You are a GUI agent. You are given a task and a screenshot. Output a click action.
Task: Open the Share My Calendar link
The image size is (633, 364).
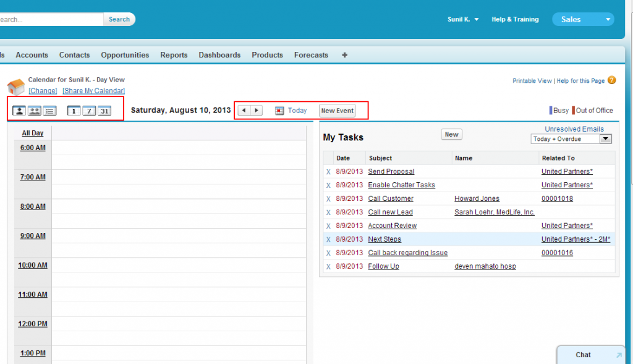point(93,90)
